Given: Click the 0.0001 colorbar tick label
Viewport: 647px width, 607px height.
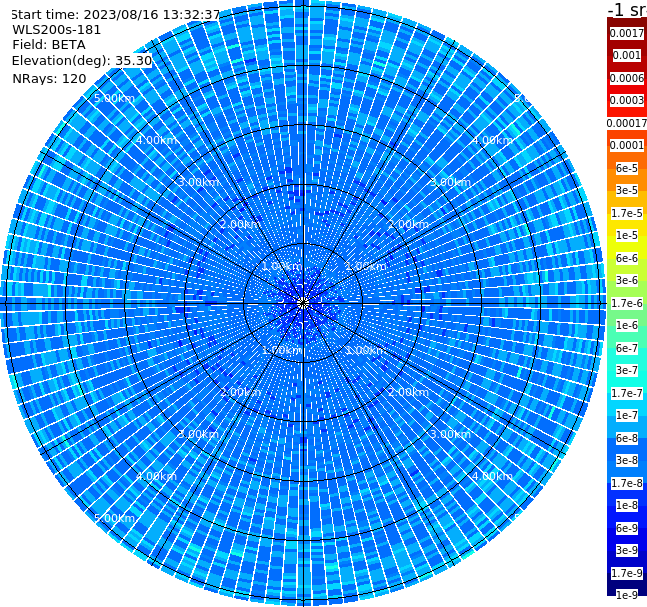Looking at the screenshot, I should pyautogui.click(x=627, y=145).
